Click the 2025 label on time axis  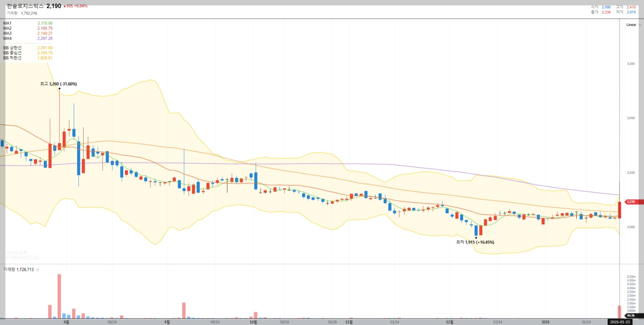click(545, 322)
